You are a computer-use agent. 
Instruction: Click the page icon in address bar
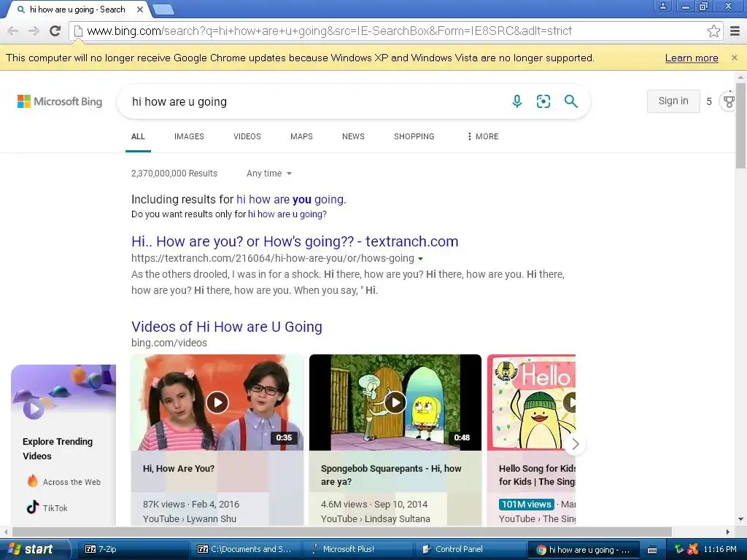[x=78, y=31]
